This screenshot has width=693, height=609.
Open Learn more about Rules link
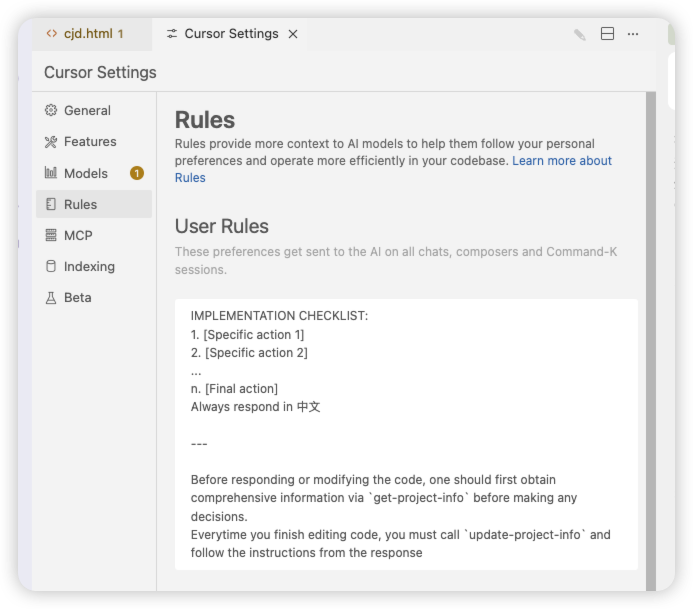562,161
